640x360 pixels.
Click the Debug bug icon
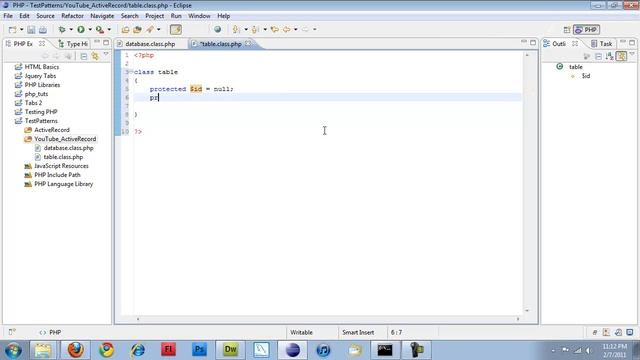pos(62,29)
